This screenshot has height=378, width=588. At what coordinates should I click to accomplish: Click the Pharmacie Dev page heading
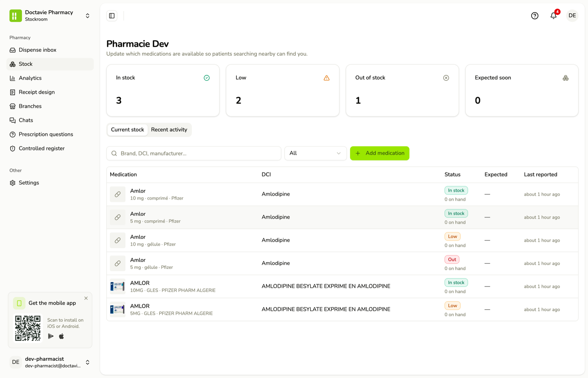click(x=137, y=44)
